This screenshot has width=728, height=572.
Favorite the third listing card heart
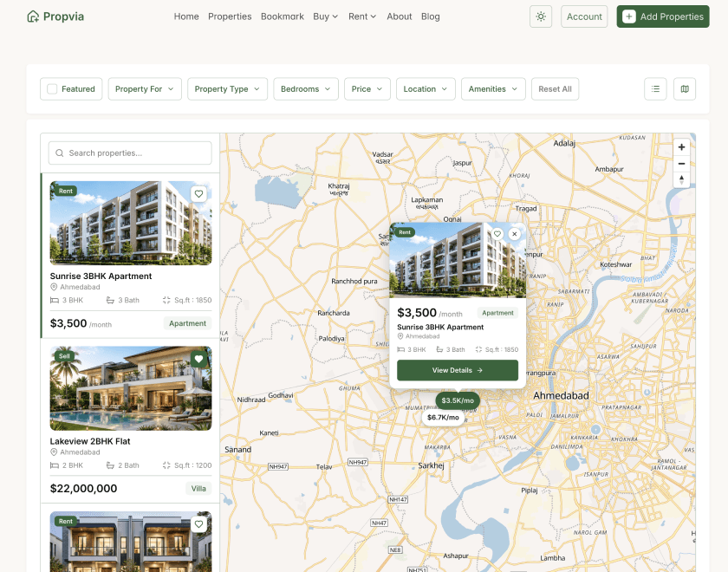pos(198,524)
